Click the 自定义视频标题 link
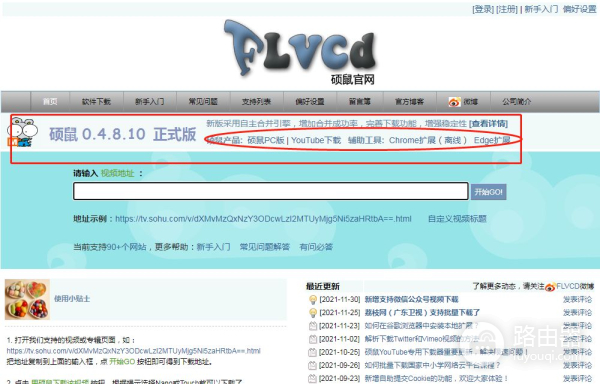The width and height of the screenshot is (600, 384). (x=457, y=219)
